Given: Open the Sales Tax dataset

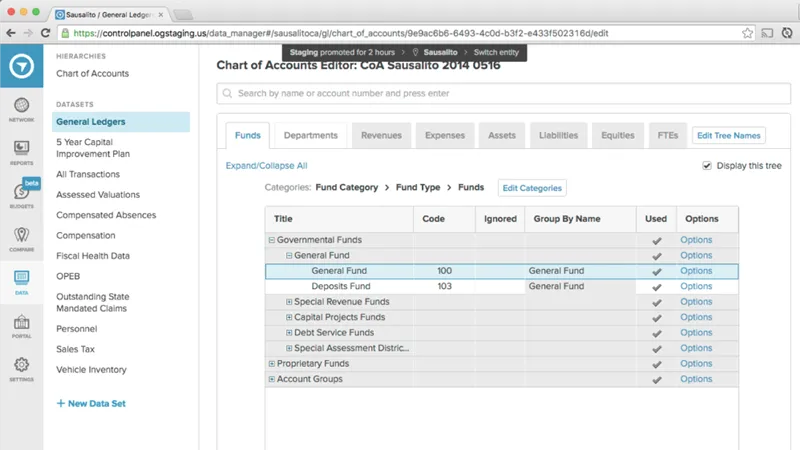Looking at the screenshot, I should [x=76, y=349].
